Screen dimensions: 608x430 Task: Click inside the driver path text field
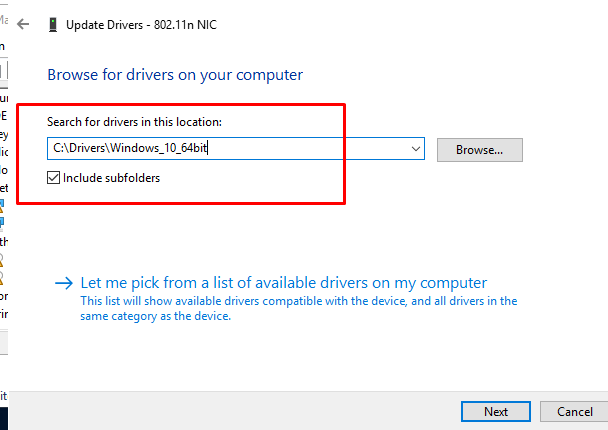pyautogui.click(x=236, y=149)
